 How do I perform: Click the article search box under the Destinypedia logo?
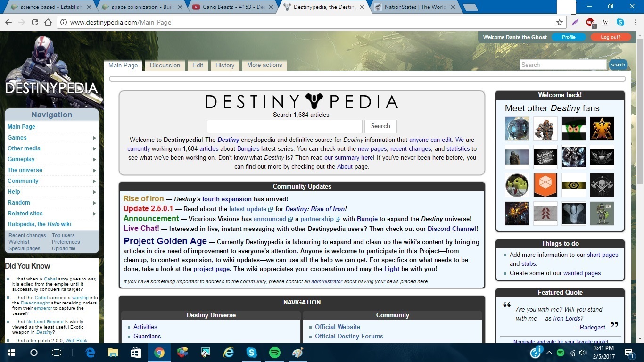(x=284, y=126)
